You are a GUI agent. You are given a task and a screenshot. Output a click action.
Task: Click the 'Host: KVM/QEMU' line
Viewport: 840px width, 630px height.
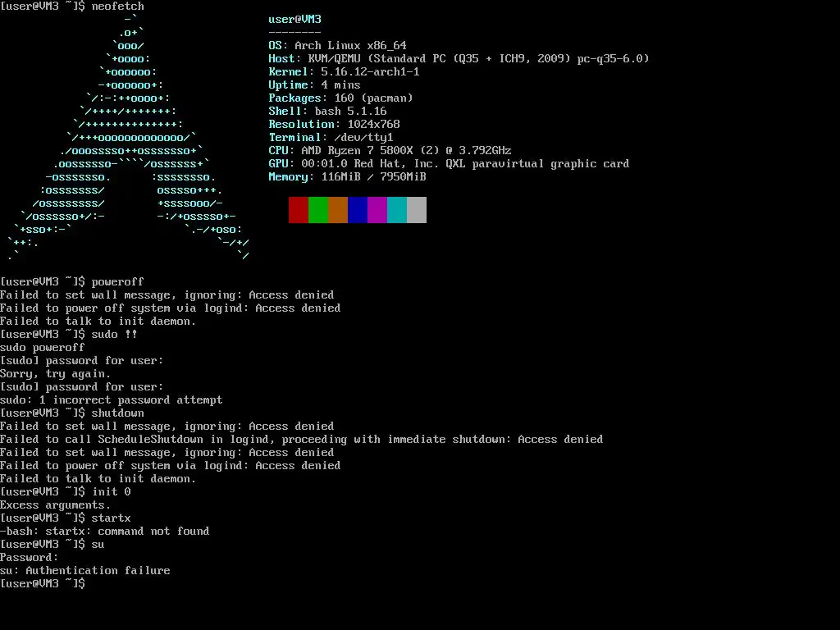coord(459,58)
